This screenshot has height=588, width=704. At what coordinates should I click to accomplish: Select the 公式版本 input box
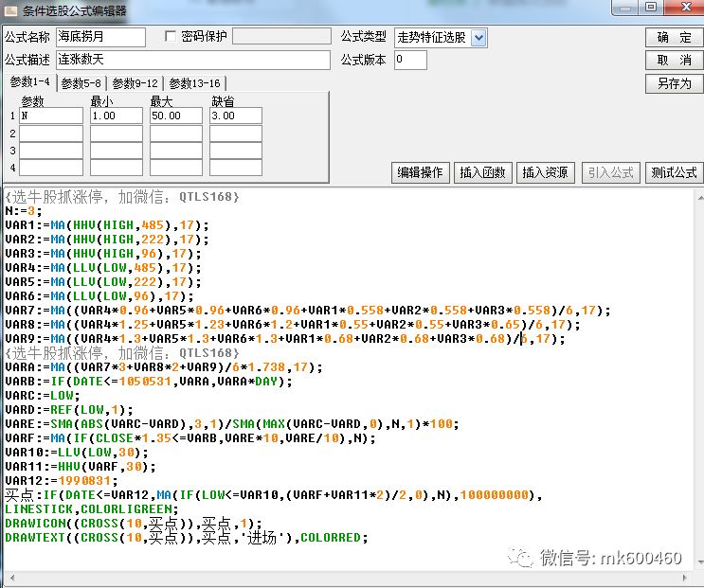tap(410, 60)
